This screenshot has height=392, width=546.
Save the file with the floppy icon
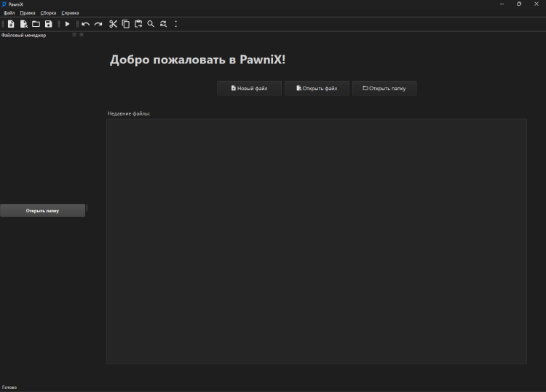pyautogui.click(x=48, y=24)
